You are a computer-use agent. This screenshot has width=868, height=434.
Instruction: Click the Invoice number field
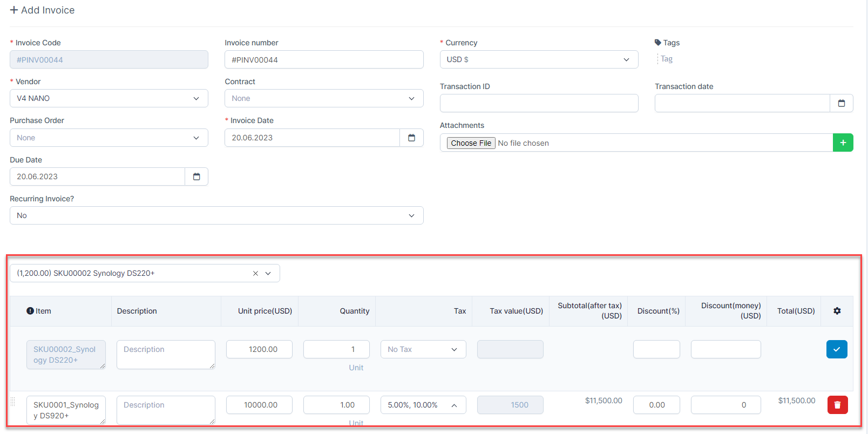click(323, 59)
